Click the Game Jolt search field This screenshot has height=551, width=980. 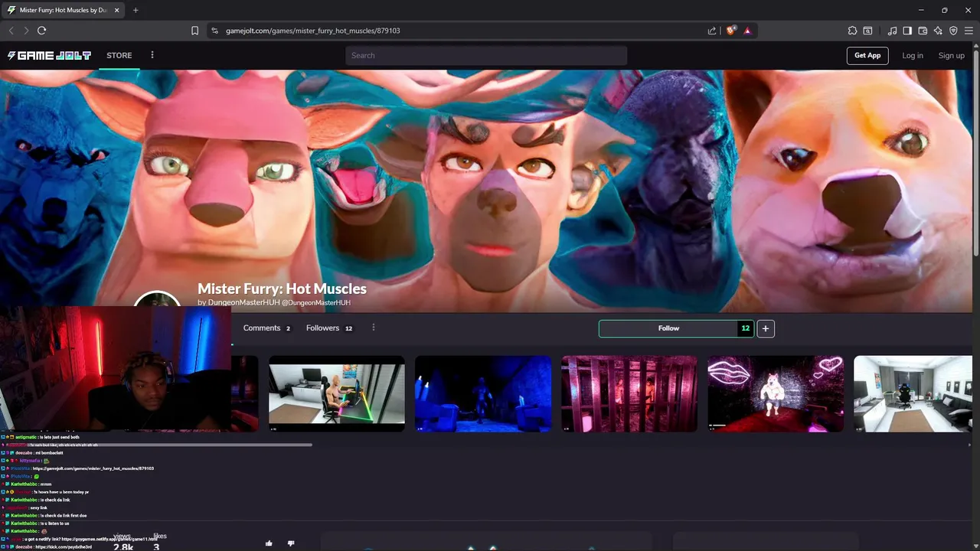tap(486, 55)
